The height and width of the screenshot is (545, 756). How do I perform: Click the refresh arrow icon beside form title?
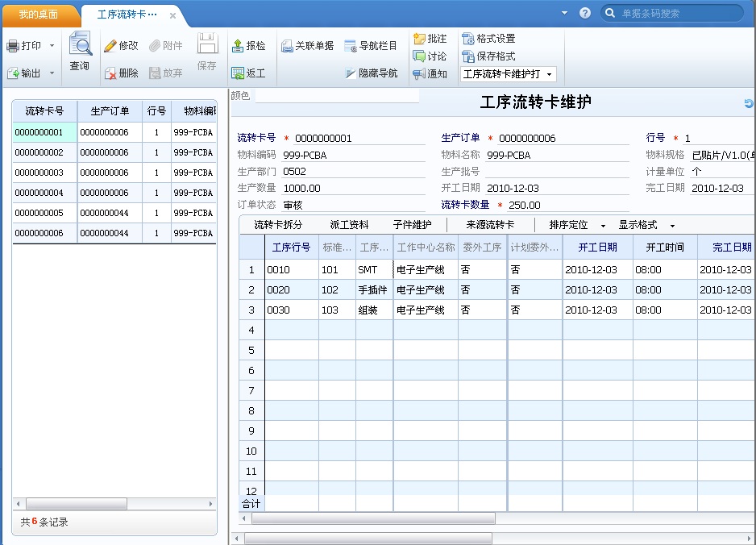pos(749,102)
